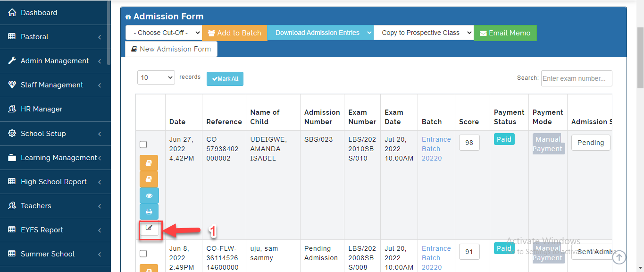Open the Download Admission Entries dropdown

click(320, 33)
